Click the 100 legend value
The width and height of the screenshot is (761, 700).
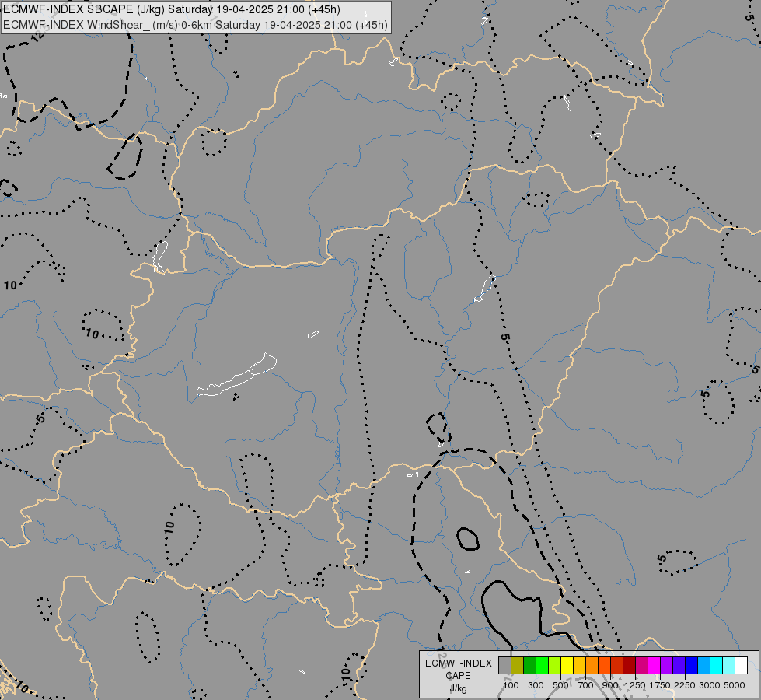coord(511,685)
